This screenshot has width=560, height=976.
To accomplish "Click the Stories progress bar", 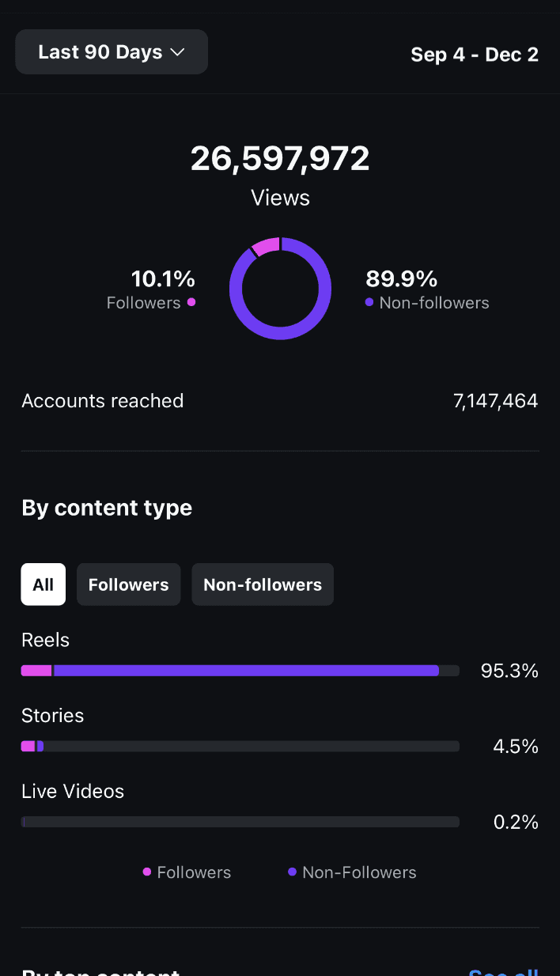I will pos(240,746).
